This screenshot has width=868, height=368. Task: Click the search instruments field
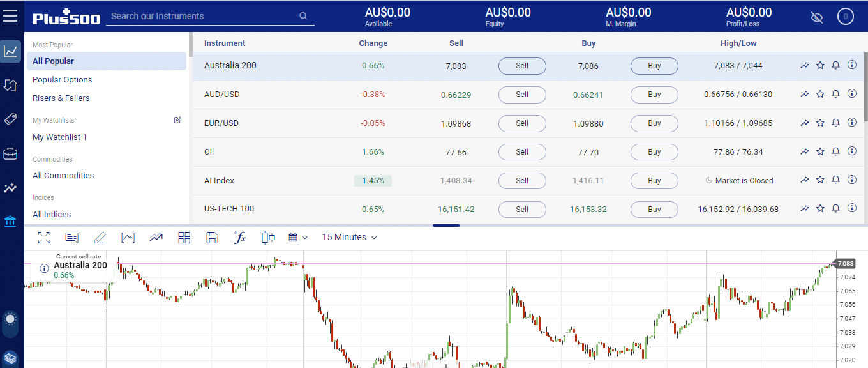[x=203, y=16]
